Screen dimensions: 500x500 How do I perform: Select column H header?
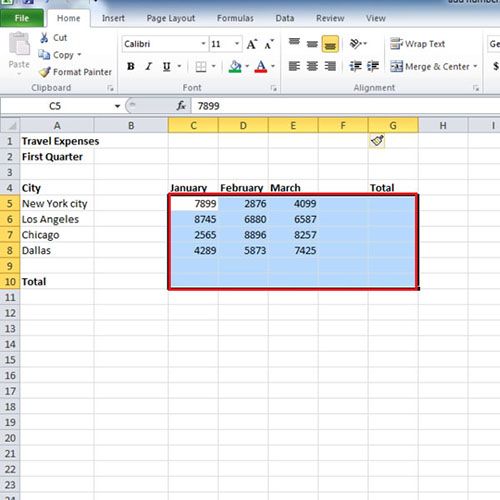[x=443, y=126]
